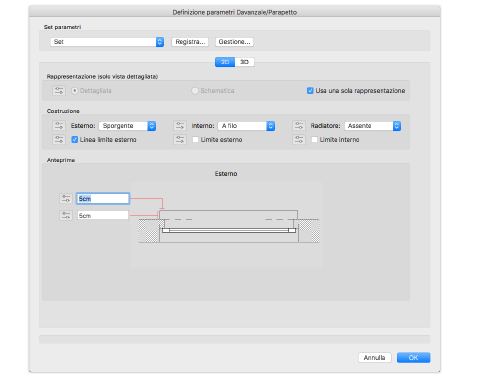Click settings icon beside selected 5cm field
This screenshot has height=378, width=477.
tap(66, 199)
